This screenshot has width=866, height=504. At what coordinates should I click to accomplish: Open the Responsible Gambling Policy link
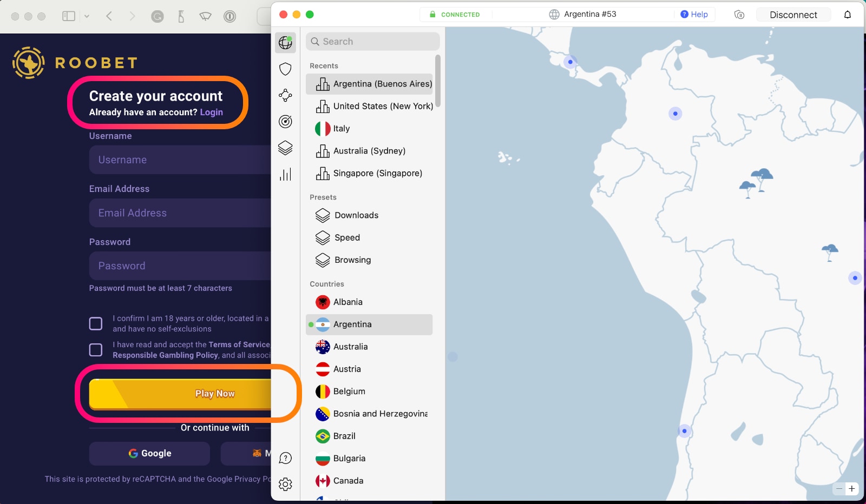point(165,355)
